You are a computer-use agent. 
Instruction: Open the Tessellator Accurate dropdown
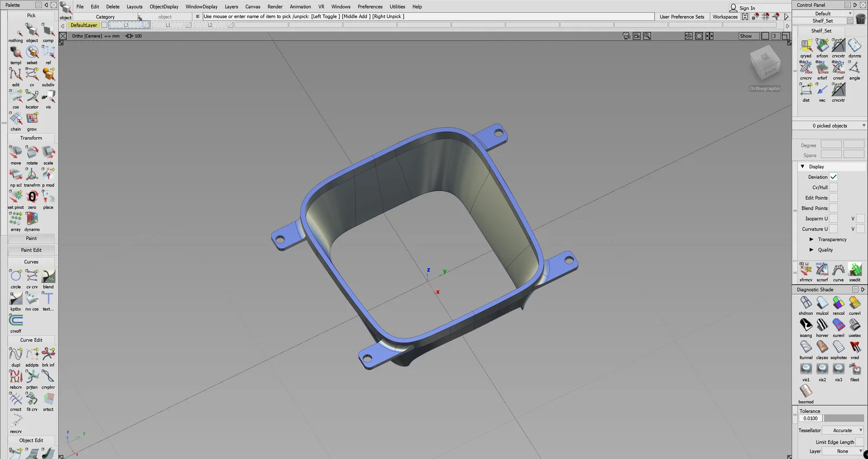[843, 430]
